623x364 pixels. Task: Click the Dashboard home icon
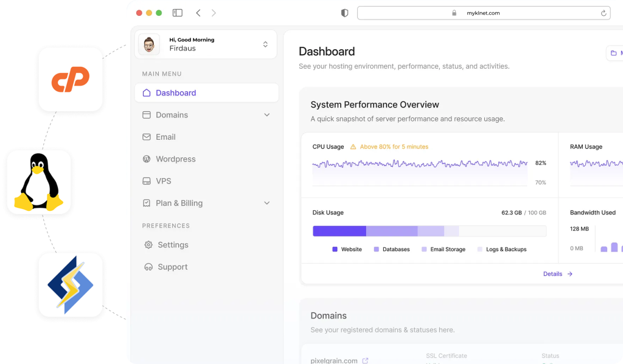point(147,93)
